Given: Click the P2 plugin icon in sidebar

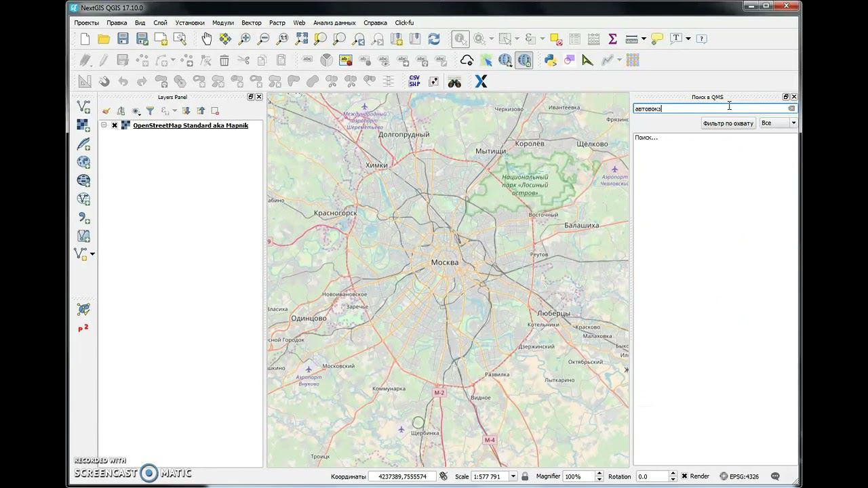Looking at the screenshot, I should (x=83, y=329).
